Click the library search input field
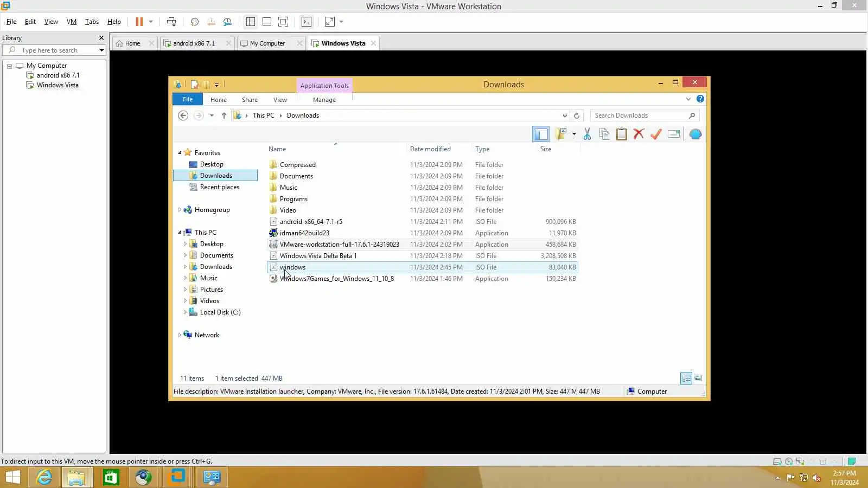Screen dimensions: 868x488 click(54, 50)
